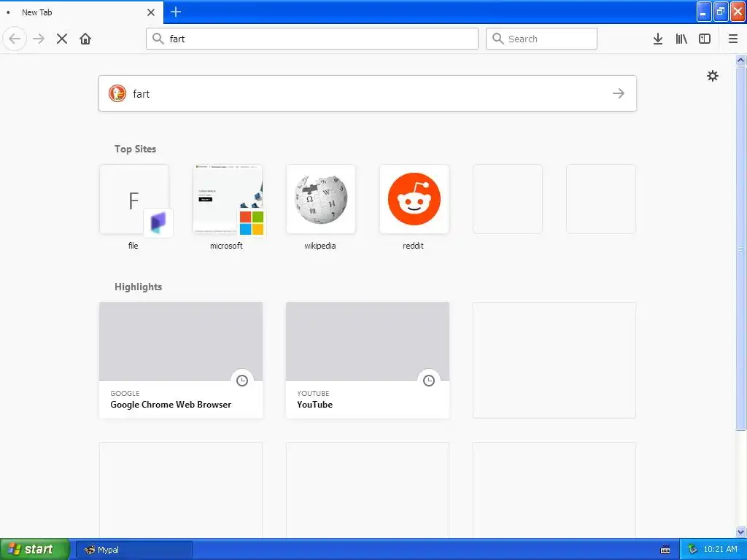
Task: Focus the toolbar Search box
Action: click(541, 39)
